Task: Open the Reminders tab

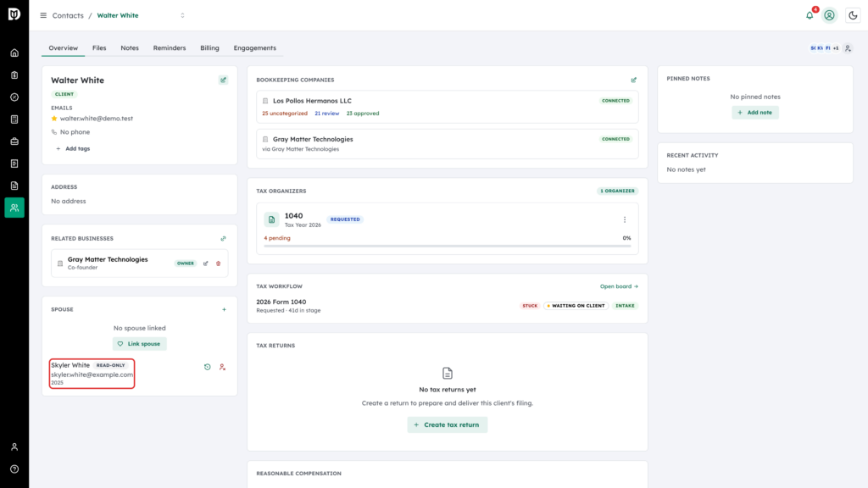Action: pos(170,48)
